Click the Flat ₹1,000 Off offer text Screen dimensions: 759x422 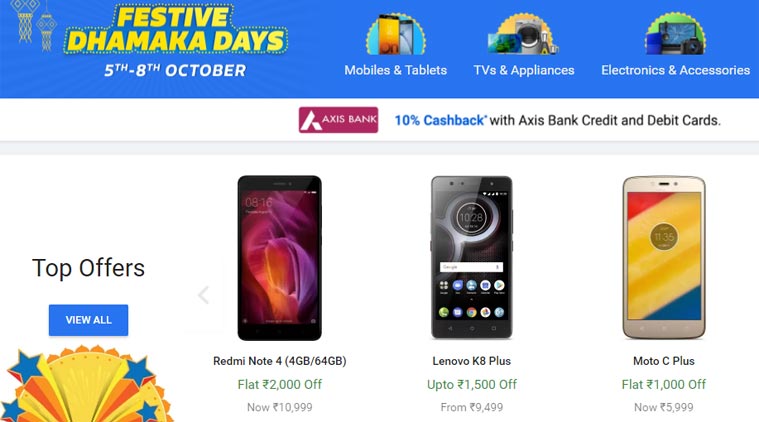pyautogui.click(x=664, y=384)
